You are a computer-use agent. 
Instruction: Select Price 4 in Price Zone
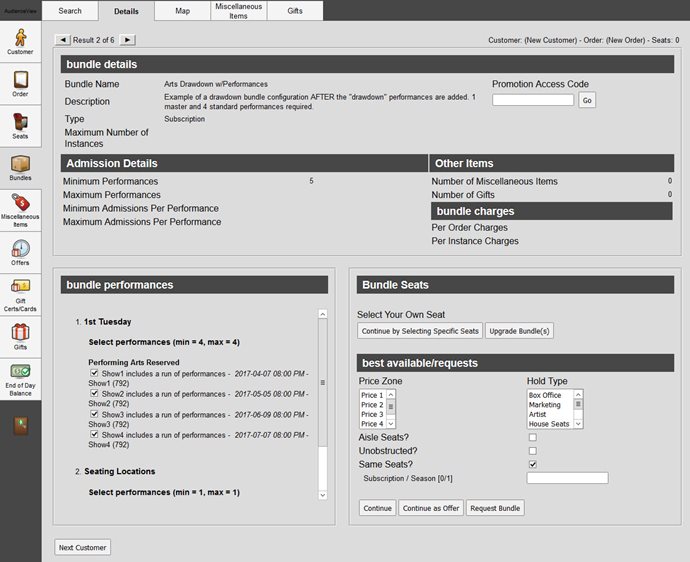(x=372, y=424)
